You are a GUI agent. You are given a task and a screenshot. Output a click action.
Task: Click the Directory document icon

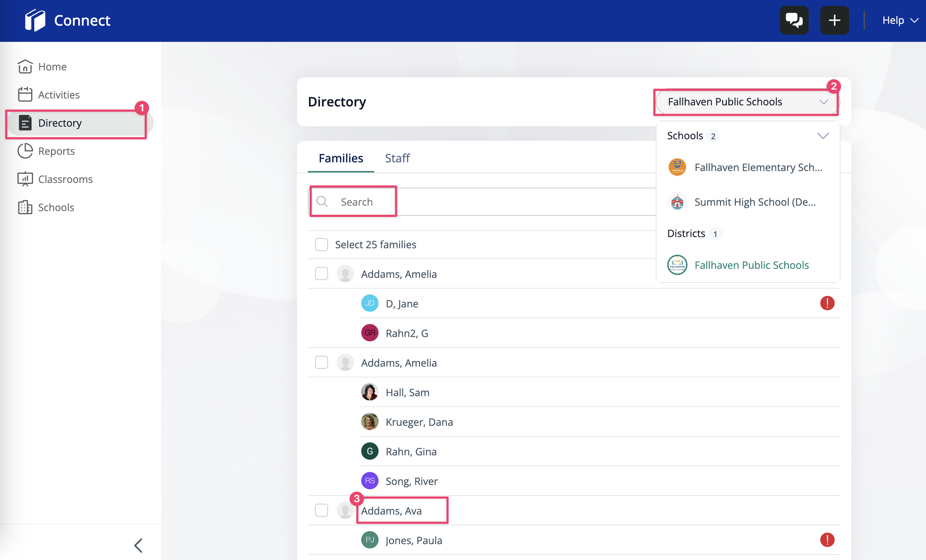point(25,123)
